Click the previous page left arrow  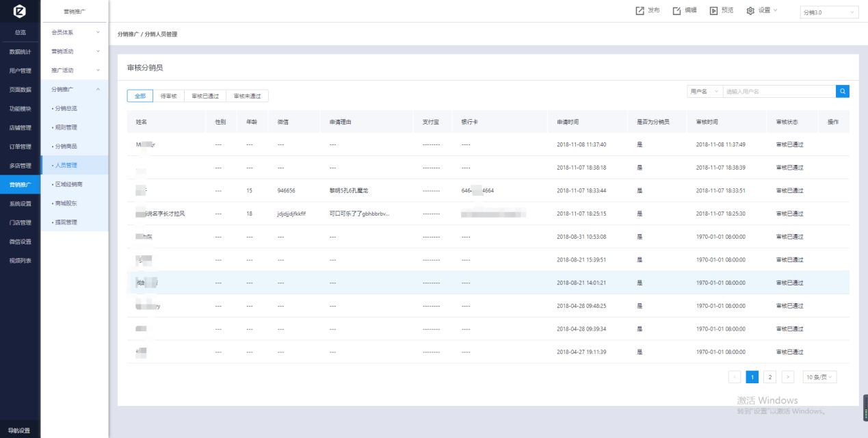click(735, 377)
